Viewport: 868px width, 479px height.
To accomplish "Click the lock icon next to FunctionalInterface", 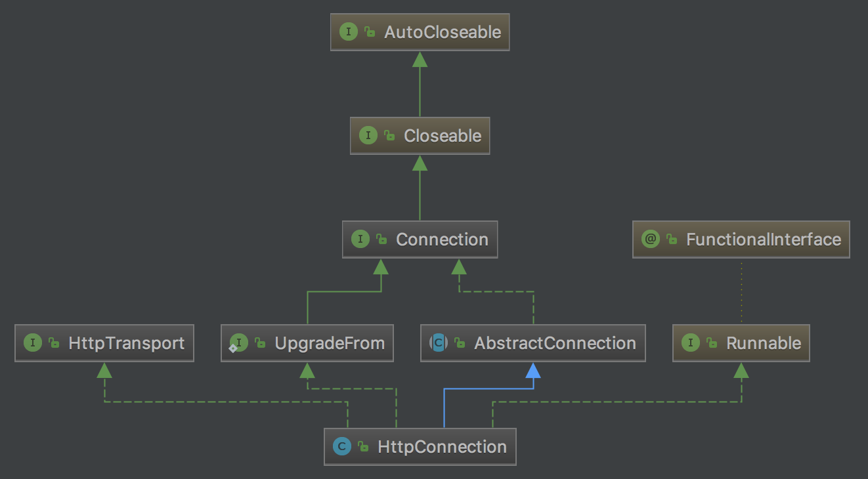I will [x=672, y=239].
